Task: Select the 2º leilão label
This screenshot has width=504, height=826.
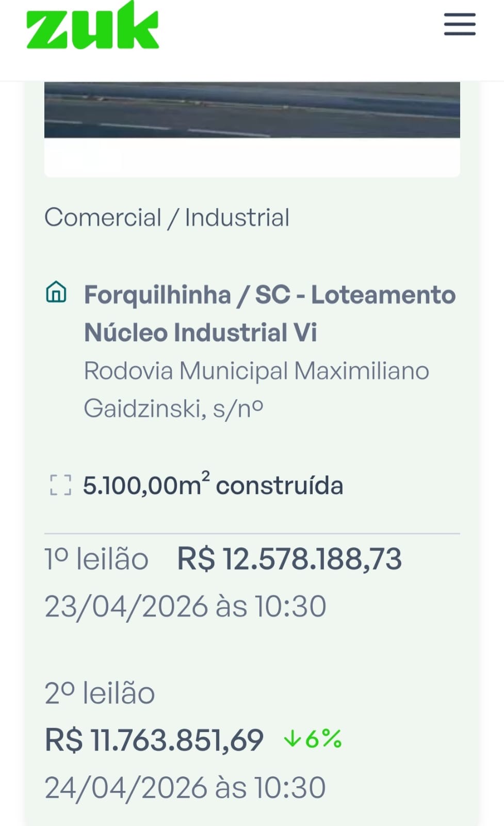Action: (100, 693)
